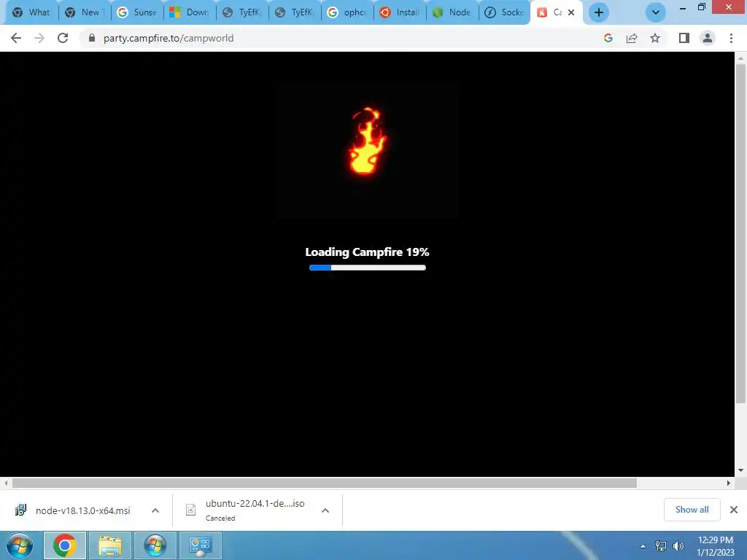Screen dimensions: 747x560
Task: Click the Windows orb taskbar icon
Action: (x=155, y=545)
